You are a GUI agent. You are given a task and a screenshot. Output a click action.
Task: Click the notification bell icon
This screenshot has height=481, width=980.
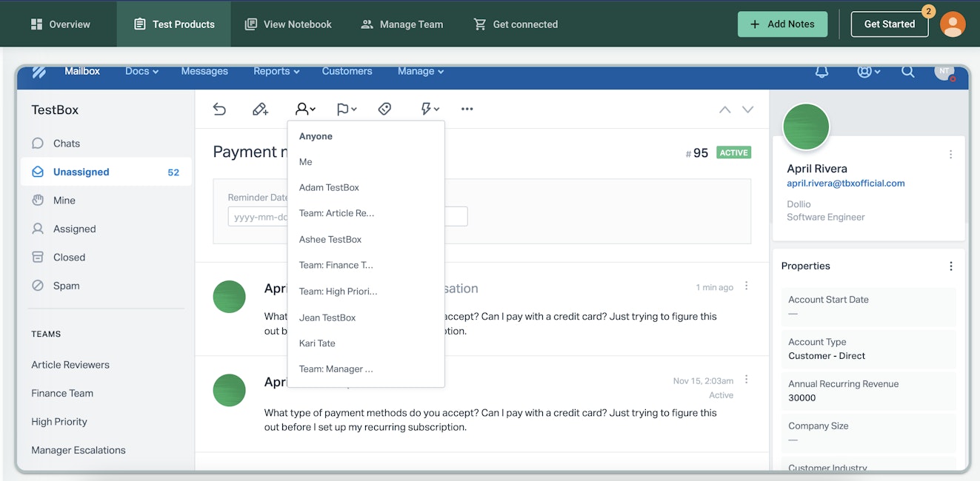click(821, 72)
